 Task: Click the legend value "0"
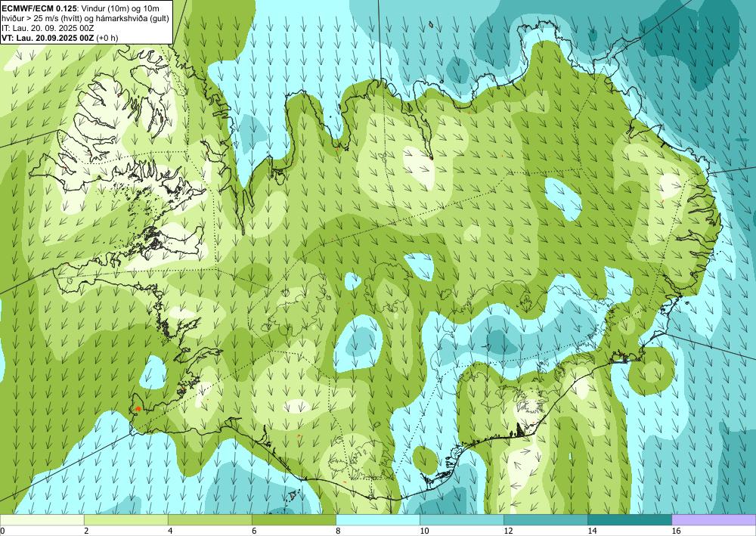[2, 531]
